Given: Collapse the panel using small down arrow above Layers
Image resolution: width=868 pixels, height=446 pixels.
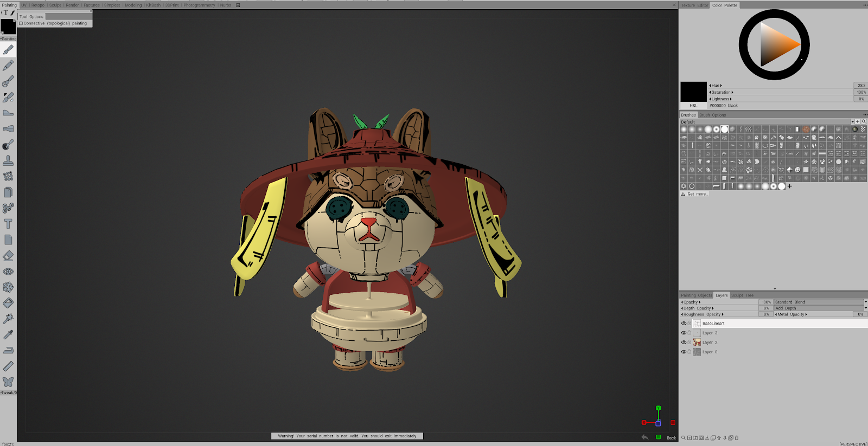Looking at the screenshot, I should pos(775,289).
